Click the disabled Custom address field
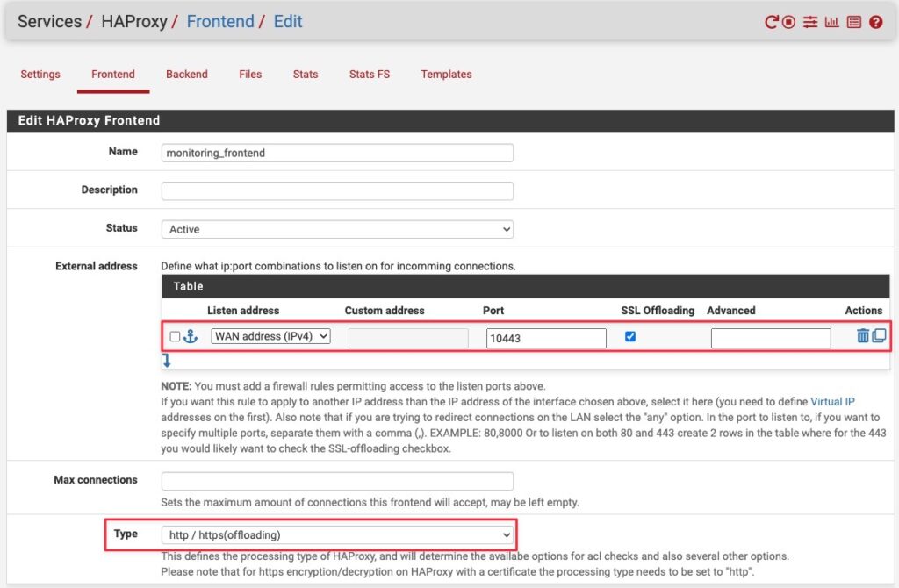The width and height of the screenshot is (899, 588). (x=408, y=338)
